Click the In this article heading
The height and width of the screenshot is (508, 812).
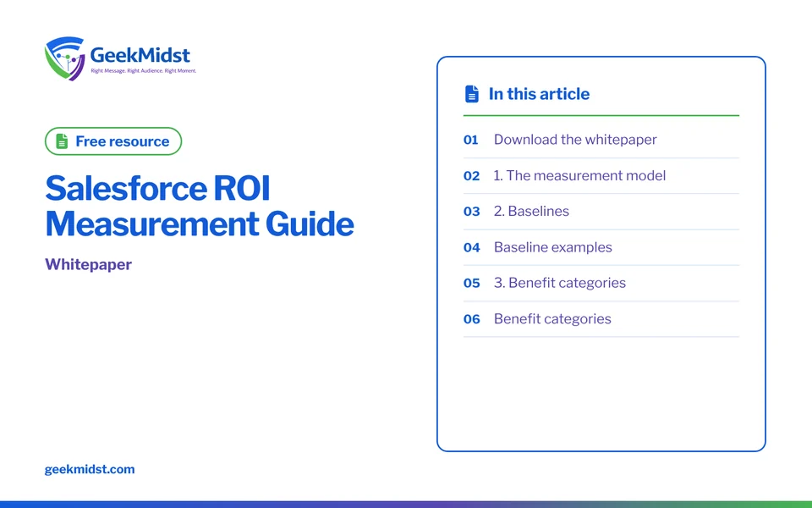pos(539,94)
